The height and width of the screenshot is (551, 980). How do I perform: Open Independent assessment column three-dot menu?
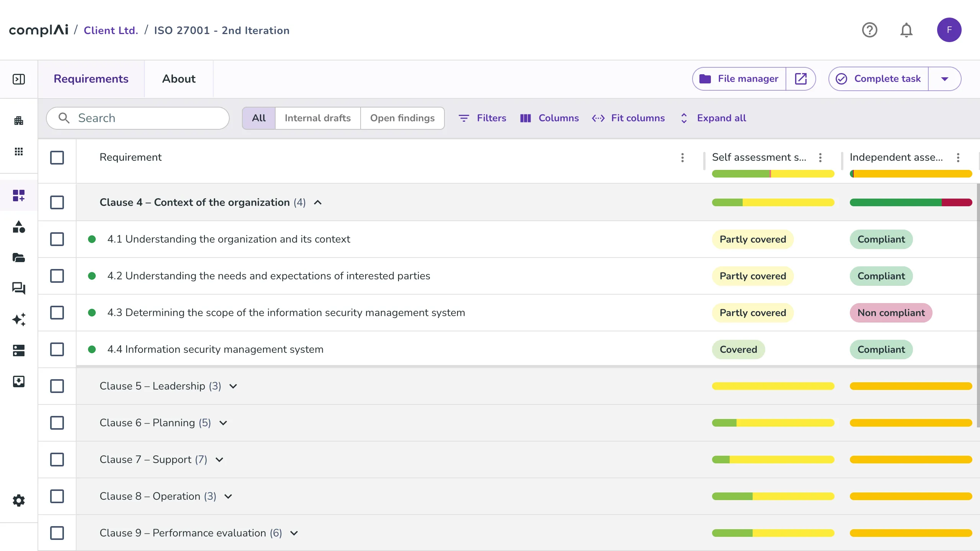point(958,158)
